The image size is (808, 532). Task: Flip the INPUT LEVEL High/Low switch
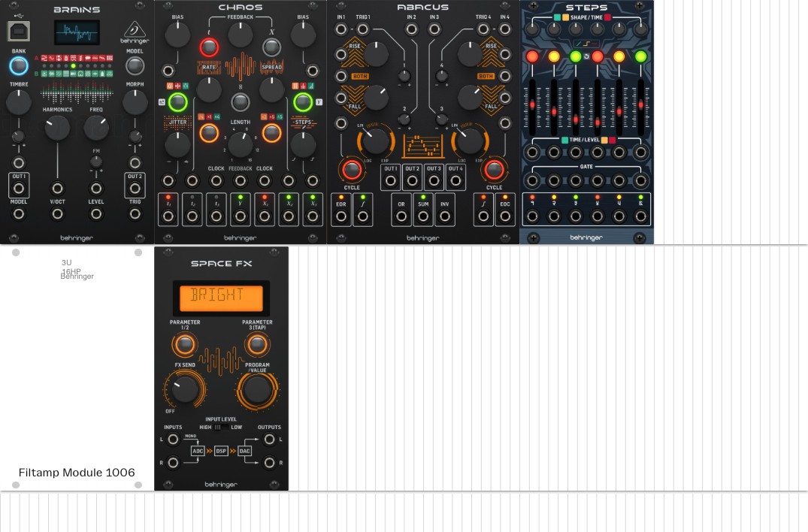pyautogui.click(x=221, y=428)
